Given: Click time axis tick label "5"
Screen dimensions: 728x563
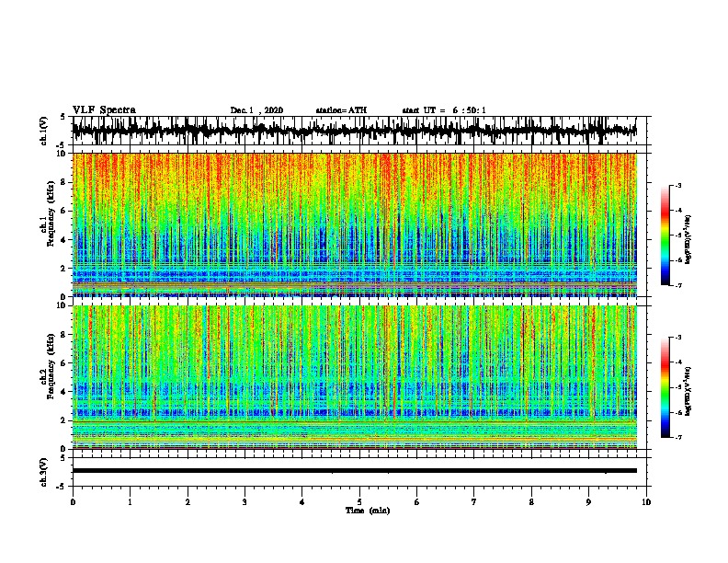Looking at the screenshot, I should 359,502.
